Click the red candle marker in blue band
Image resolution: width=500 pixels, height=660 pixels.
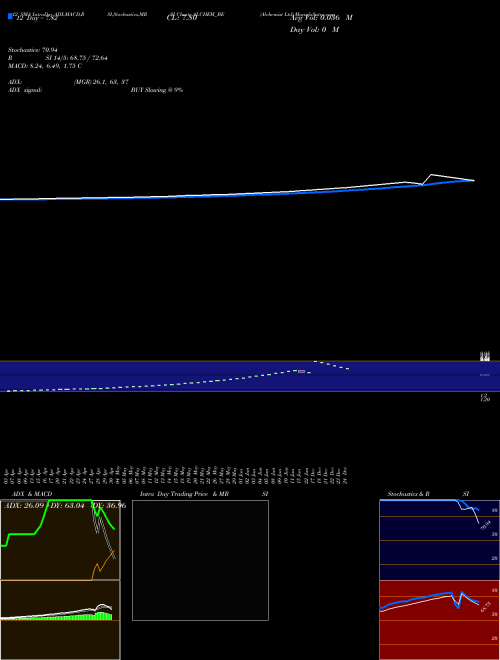tap(301, 371)
